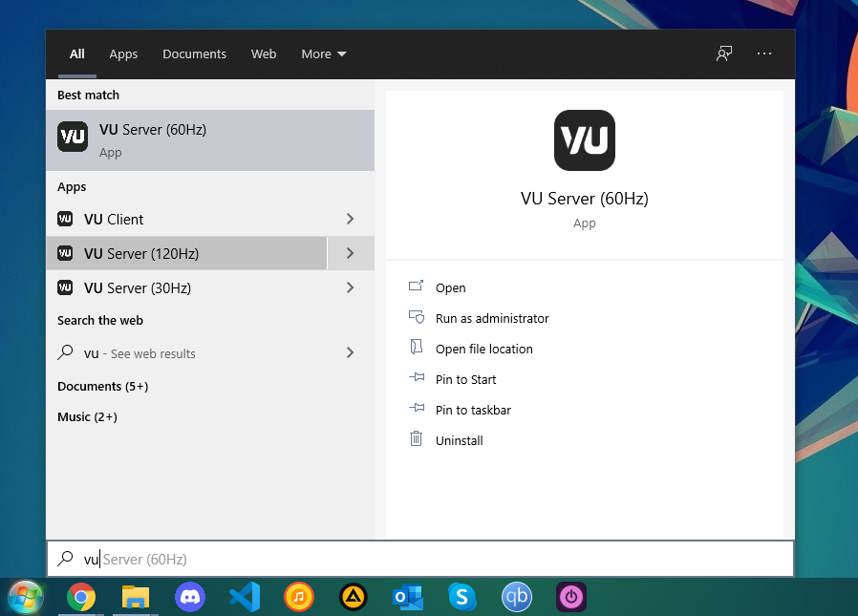Switch to the Documents search tab

tap(194, 53)
